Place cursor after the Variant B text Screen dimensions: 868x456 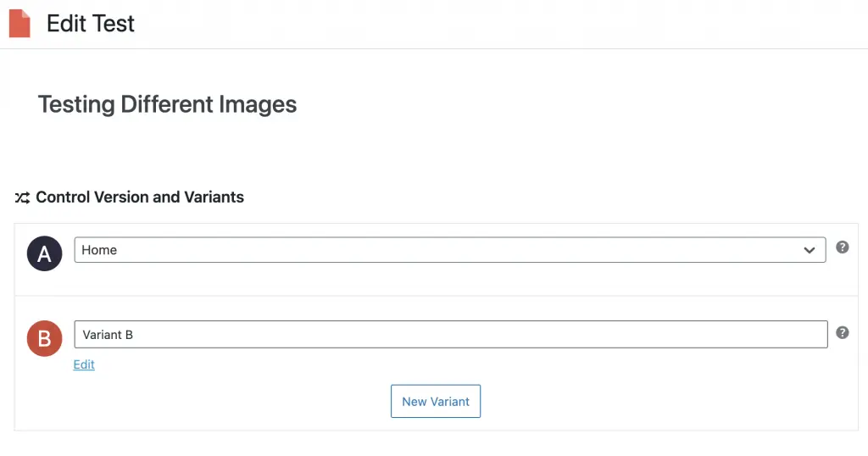pos(134,335)
